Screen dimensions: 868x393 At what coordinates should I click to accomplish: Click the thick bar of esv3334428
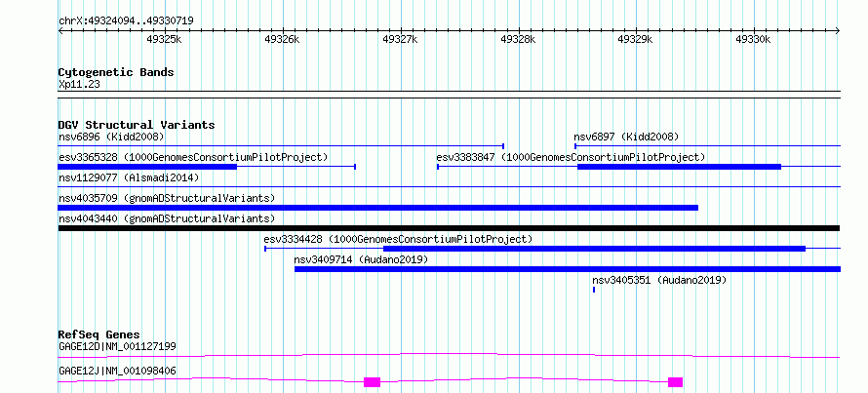[595, 249]
